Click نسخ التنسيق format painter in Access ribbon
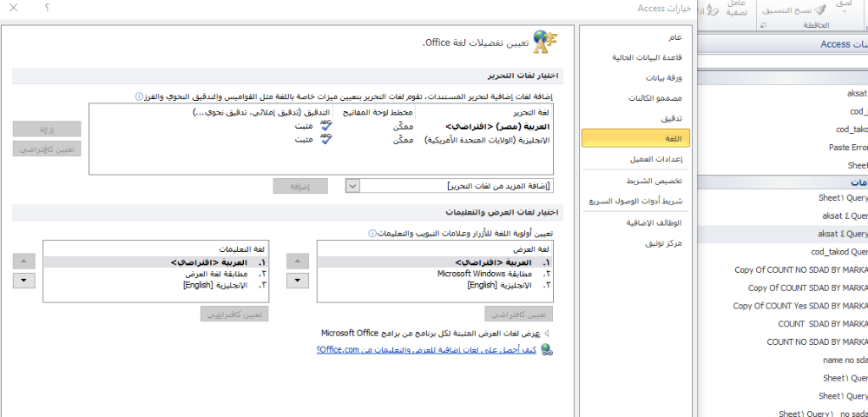 (794, 10)
